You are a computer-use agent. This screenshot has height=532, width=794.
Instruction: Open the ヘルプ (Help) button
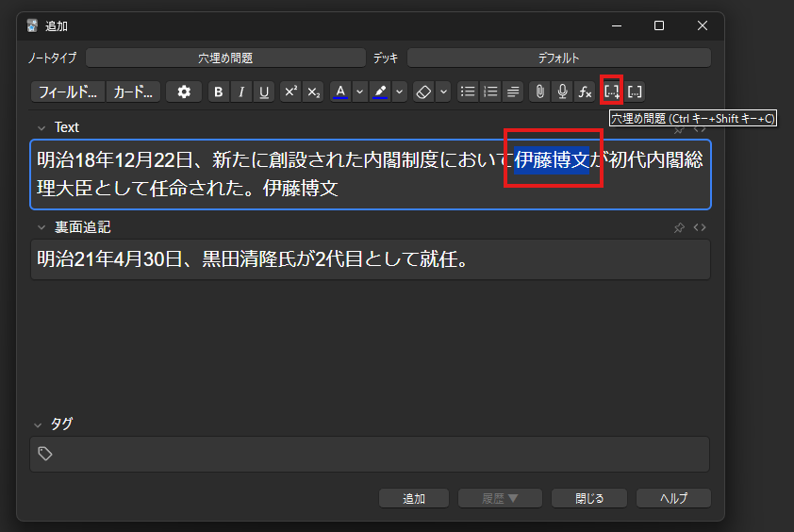[673, 498]
